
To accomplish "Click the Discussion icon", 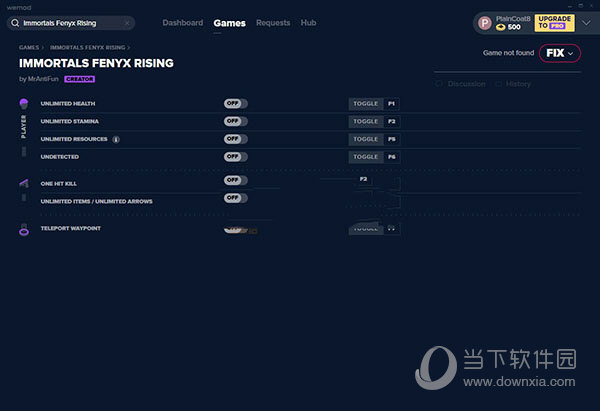I will (x=439, y=84).
